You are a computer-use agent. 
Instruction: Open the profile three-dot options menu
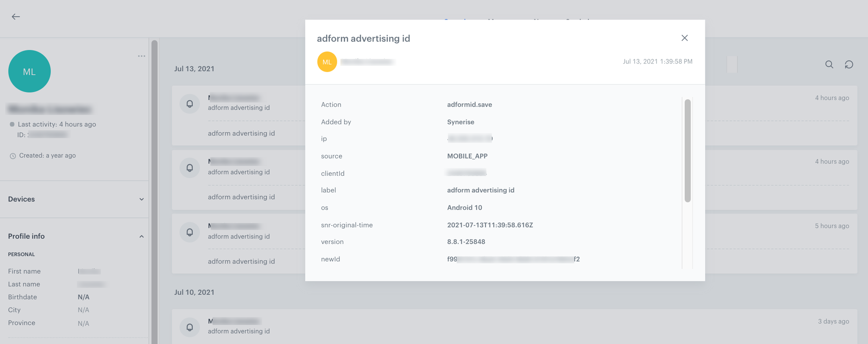[x=141, y=56]
